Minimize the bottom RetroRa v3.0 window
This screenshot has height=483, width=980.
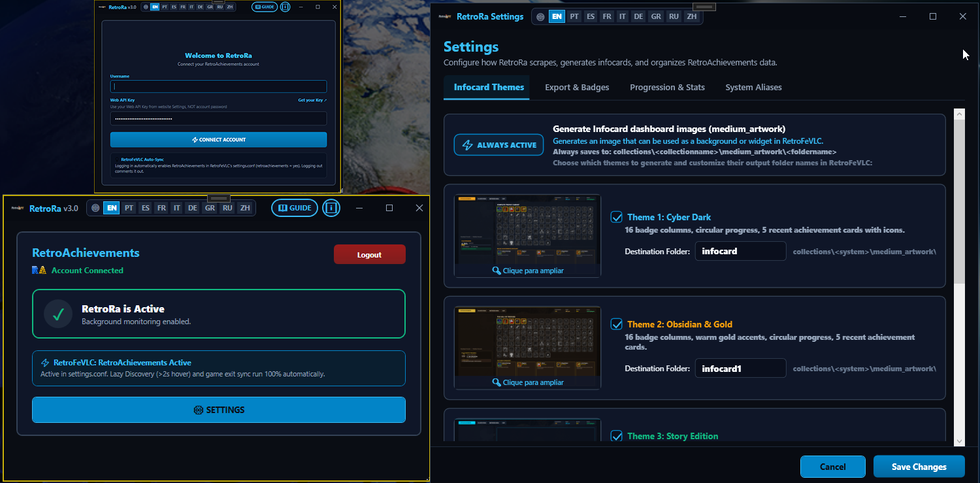pos(359,208)
